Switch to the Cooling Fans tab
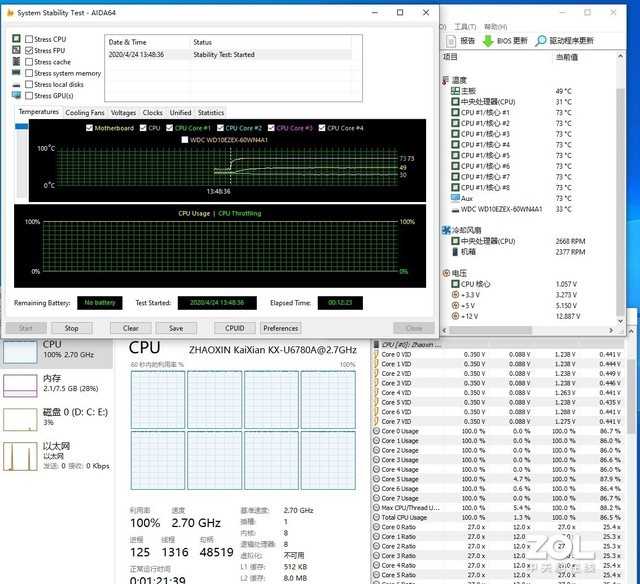The image size is (640, 584). tap(85, 113)
